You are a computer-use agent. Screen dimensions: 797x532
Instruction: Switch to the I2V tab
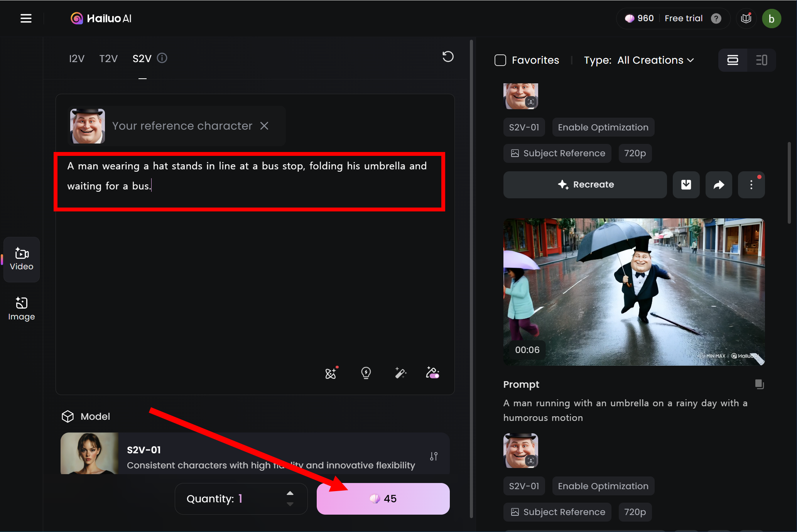(x=76, y=59)
